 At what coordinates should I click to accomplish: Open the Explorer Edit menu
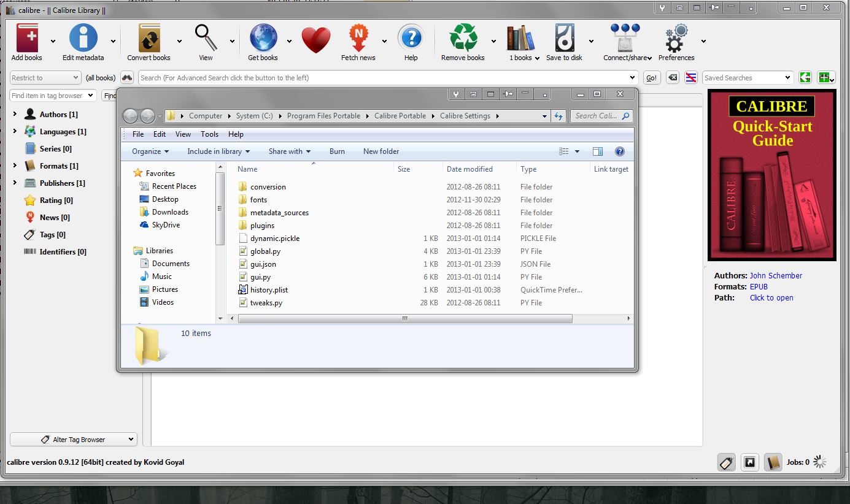[160, 134]
